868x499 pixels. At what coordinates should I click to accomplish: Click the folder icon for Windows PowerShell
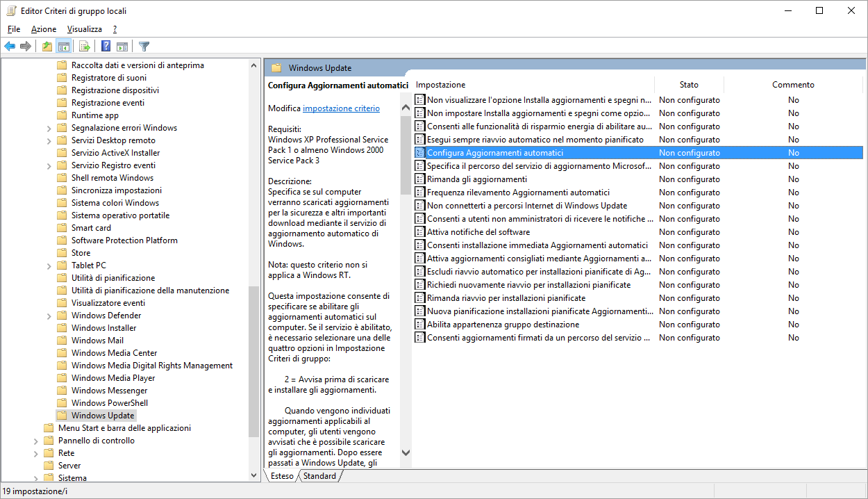click(61, 403)
